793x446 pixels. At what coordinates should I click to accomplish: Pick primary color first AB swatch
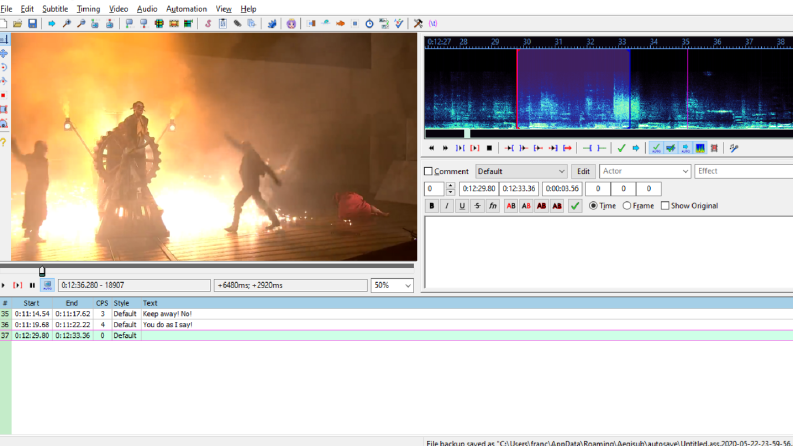tap(511, 206)
